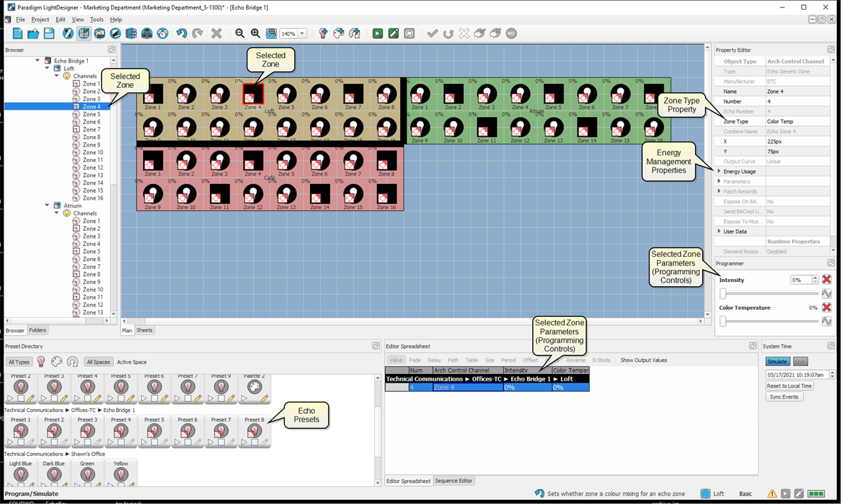The width and height of the screenshot is (841, 504).
Task: Collapse the Atrium node in Browser tree
Action: pyautogui.click(x=47, y=206)
